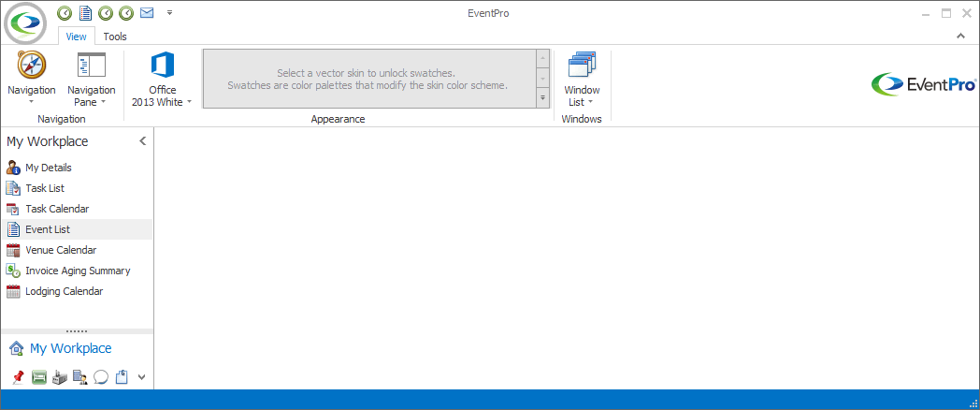Screen dimensions: 980x410
Task: Open Lodging Calendar in the navigation pane
Action: [x=77, y=292]
